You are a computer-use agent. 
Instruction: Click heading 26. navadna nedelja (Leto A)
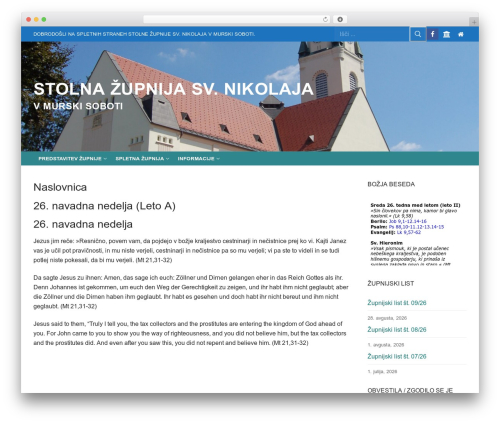(104, 206)
